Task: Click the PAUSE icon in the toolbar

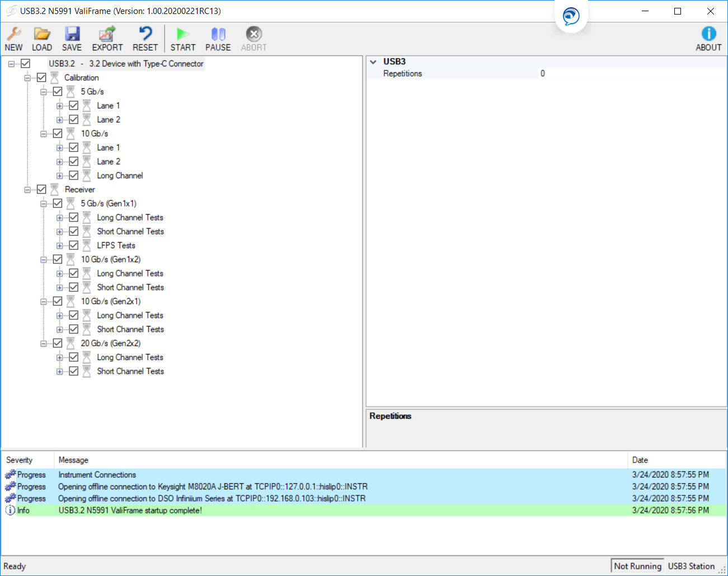Action: point(218,38)
